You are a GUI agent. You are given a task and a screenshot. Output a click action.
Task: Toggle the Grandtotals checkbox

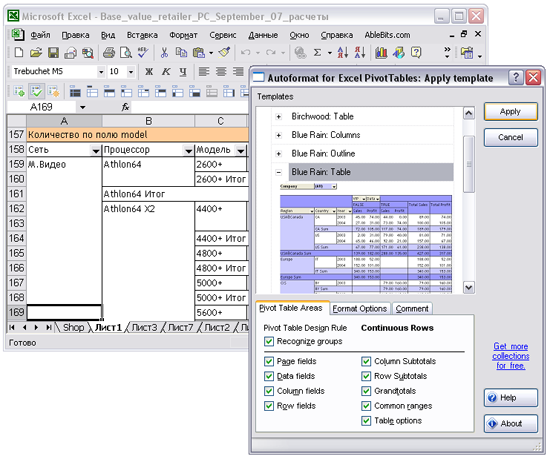click(366, 391)
